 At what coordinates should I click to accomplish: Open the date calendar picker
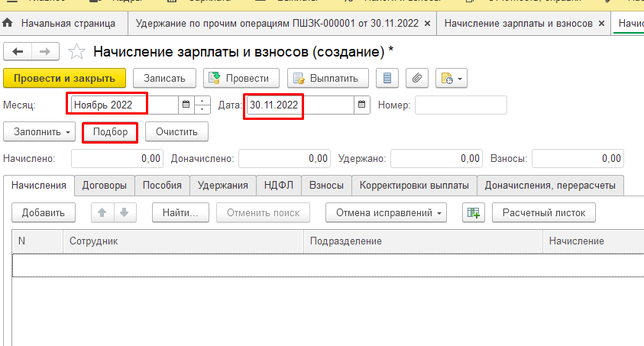point(361,105)
